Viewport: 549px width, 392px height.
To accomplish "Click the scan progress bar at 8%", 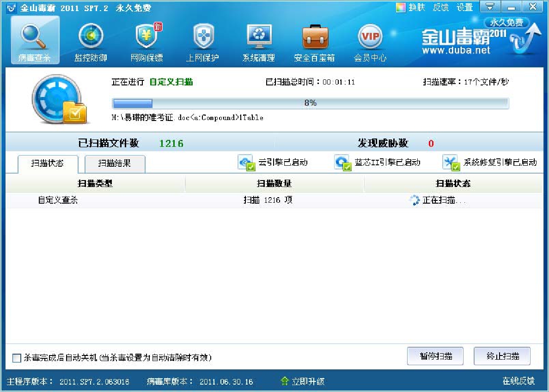I will coord(310,103).
